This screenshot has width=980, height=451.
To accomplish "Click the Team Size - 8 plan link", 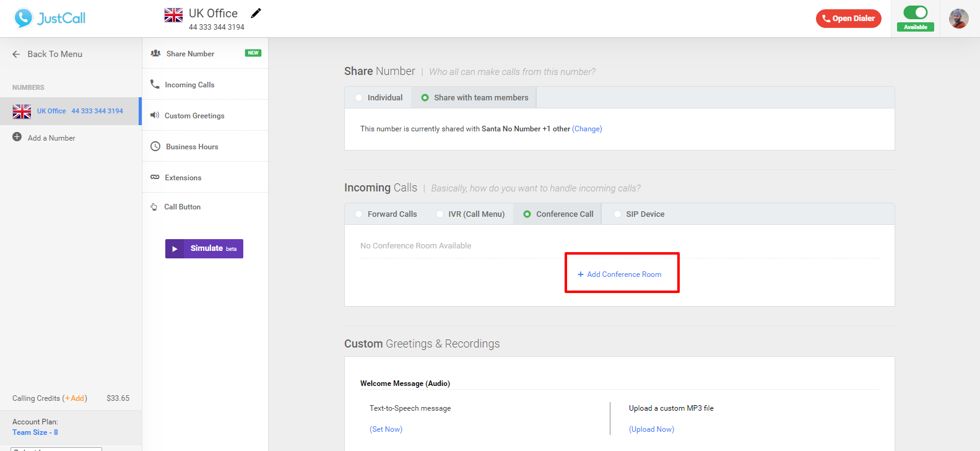I will pyautogui.click(x=35, y=432).
